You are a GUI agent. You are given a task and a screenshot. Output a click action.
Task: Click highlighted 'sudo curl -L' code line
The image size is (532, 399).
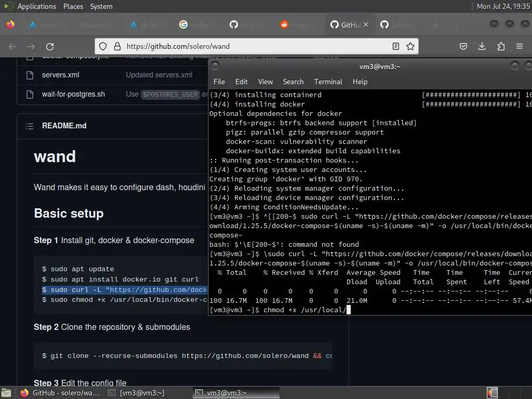coord(125,290)
